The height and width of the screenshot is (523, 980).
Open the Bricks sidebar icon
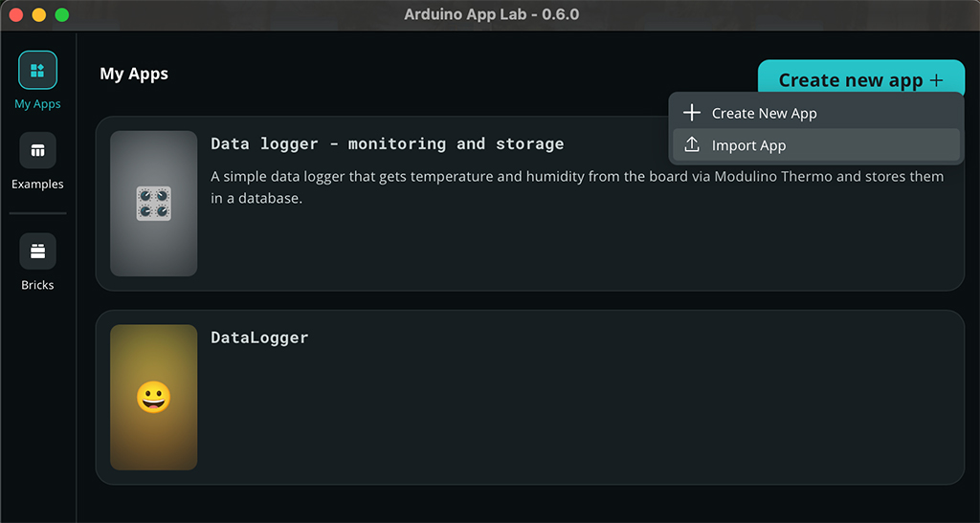(x=37, y=251)
